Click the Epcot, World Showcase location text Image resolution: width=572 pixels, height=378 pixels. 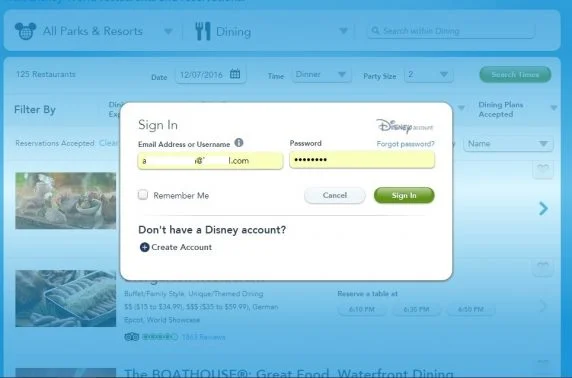point(162,320)
